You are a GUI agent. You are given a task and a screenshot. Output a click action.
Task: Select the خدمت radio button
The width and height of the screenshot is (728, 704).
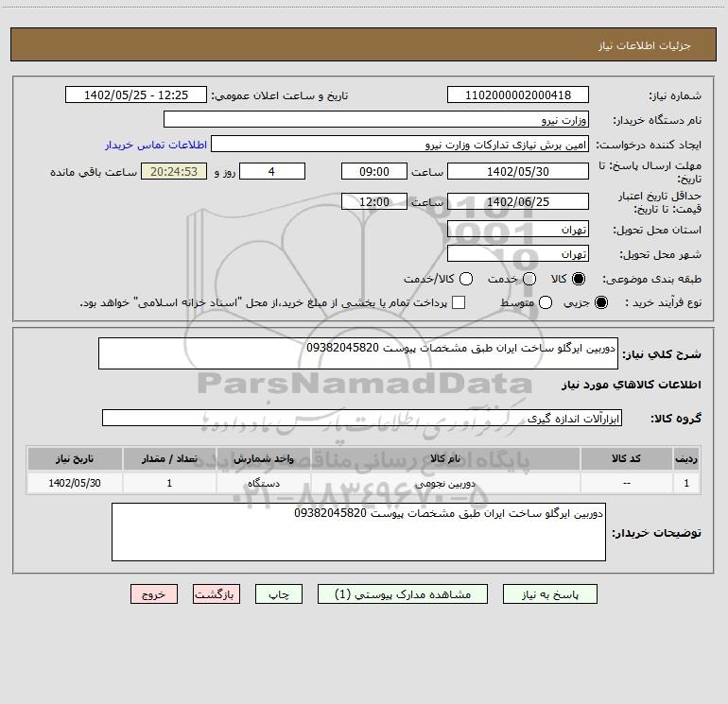coord(529,279)
